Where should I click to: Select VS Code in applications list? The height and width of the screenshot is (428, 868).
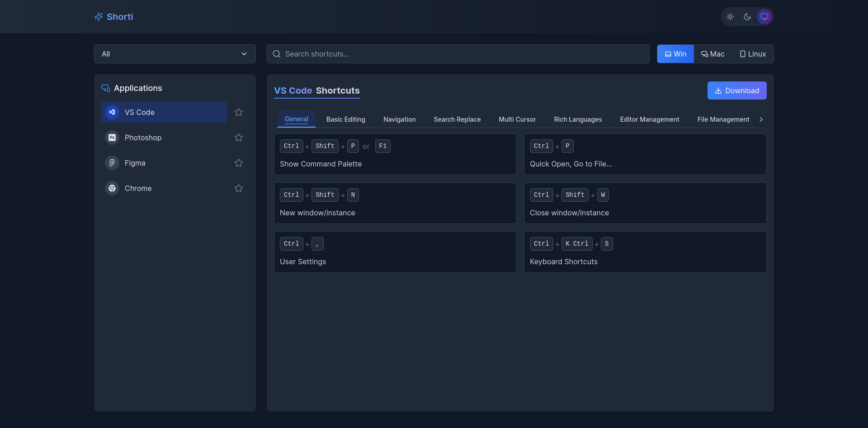tap(164, 112)
